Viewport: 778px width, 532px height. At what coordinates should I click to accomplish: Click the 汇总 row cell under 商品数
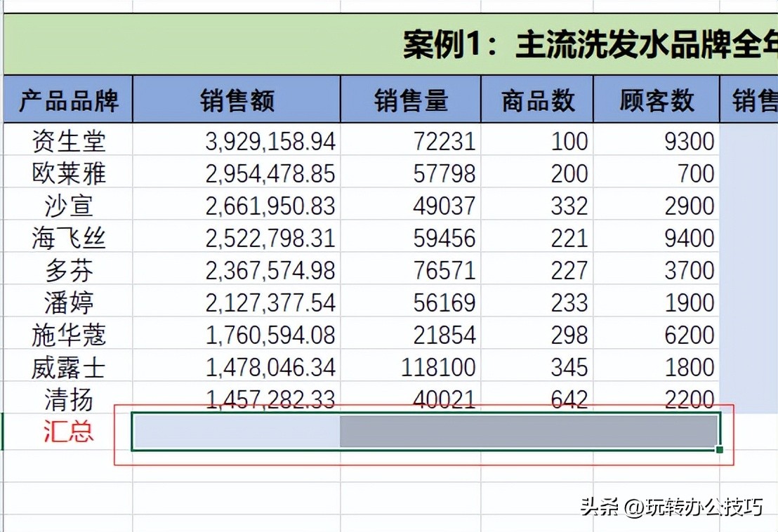(x=537, y=431)
